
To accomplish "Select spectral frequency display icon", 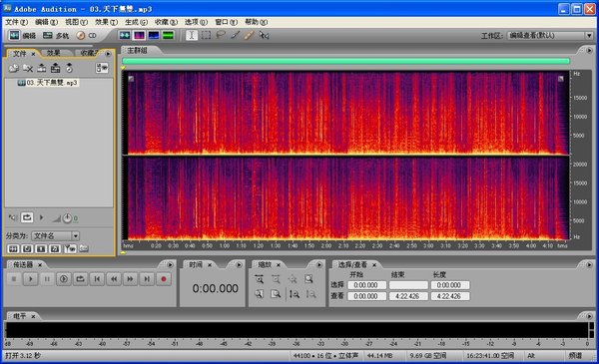I will pyautogui.click(x=139, y=36).
